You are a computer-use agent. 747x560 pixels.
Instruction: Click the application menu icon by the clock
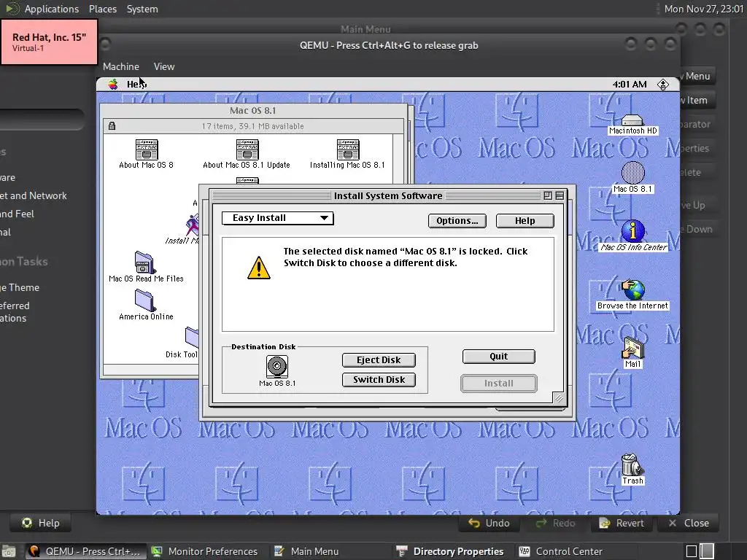[662, 85]
